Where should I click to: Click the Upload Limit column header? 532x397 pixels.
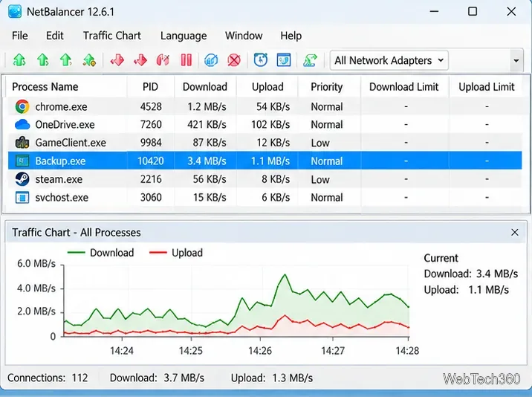pos(487,87)
